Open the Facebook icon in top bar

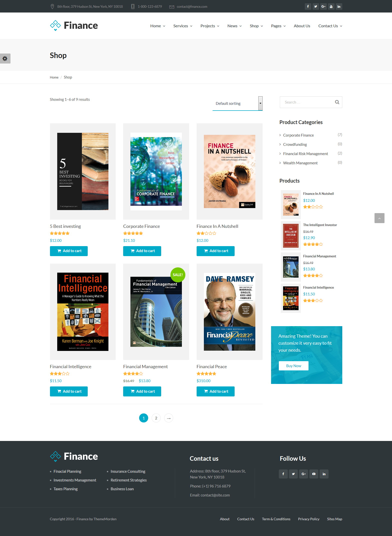coord(308,7)
